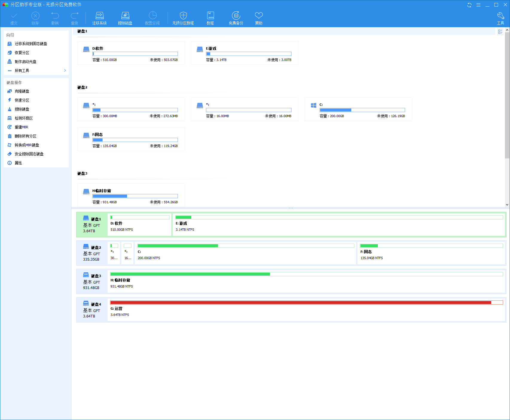The height and width of the screenshot is (420, 510).
Task: Toggle the partition view layout icon
Action: click(500, 32)
